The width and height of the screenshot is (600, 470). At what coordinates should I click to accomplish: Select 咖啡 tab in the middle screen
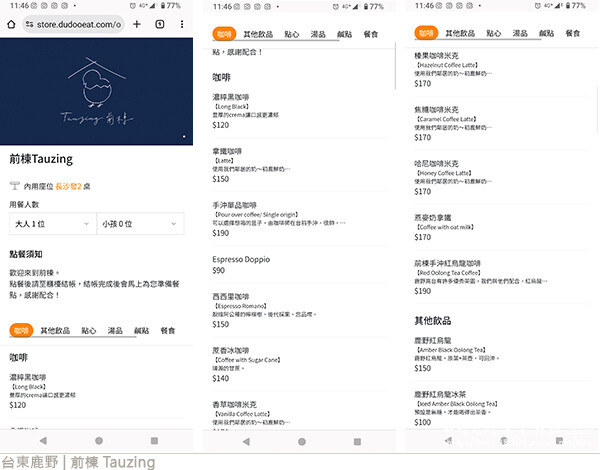pos(224,34)
